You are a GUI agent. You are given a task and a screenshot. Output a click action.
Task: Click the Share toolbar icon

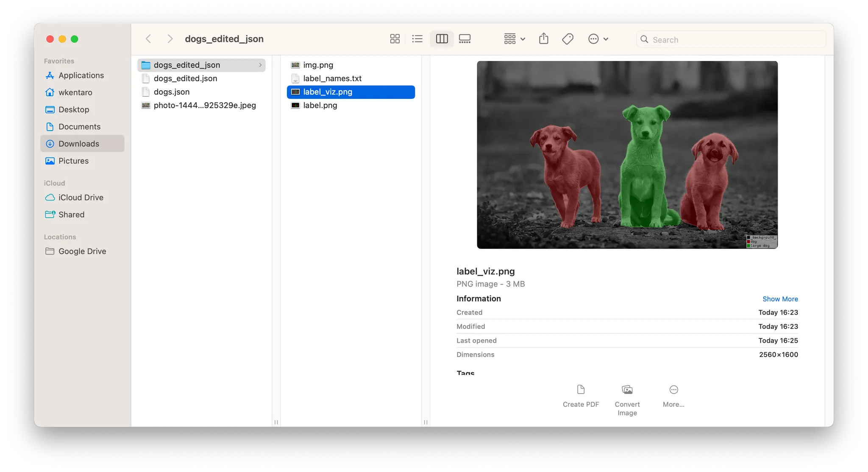[x=544, y=39]
